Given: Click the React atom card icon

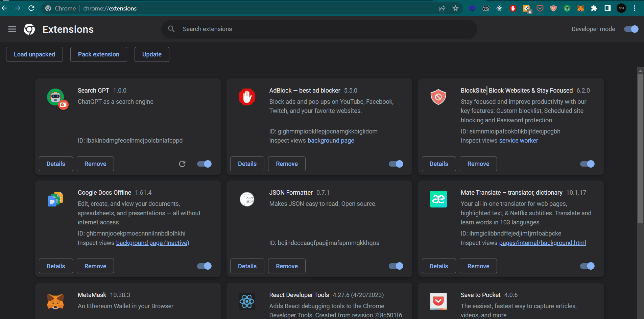Looking at the screenshot, I should point(247,301).
